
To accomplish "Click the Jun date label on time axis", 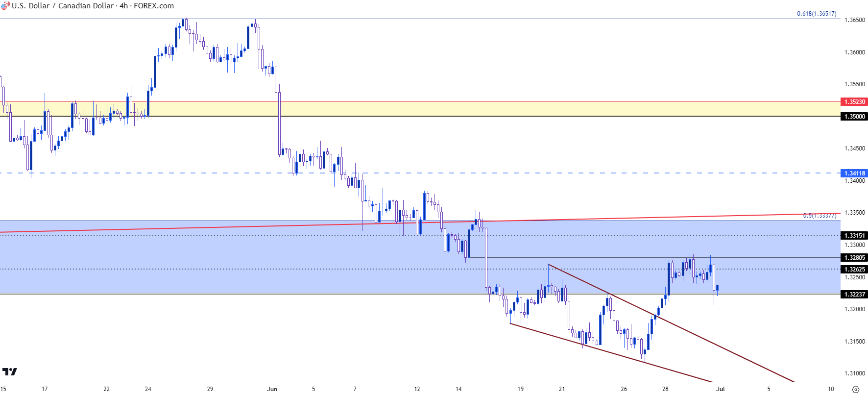I will [x=272, y=389].
